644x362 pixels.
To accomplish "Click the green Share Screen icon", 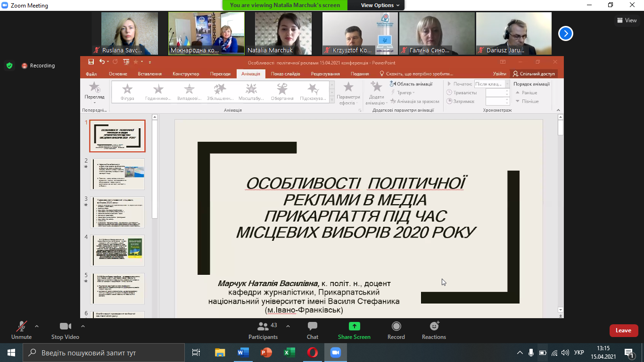I will (x=354, y=326).
